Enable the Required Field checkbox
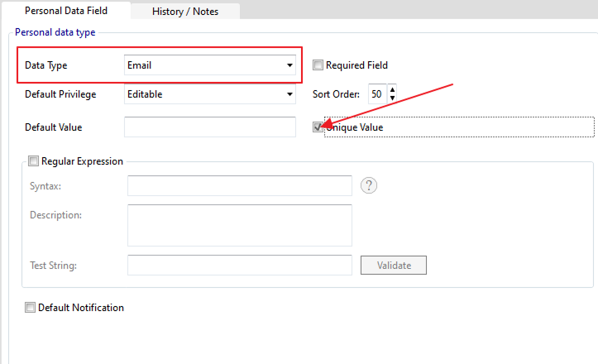Screen dimensions: 598x364 (318, 65)
